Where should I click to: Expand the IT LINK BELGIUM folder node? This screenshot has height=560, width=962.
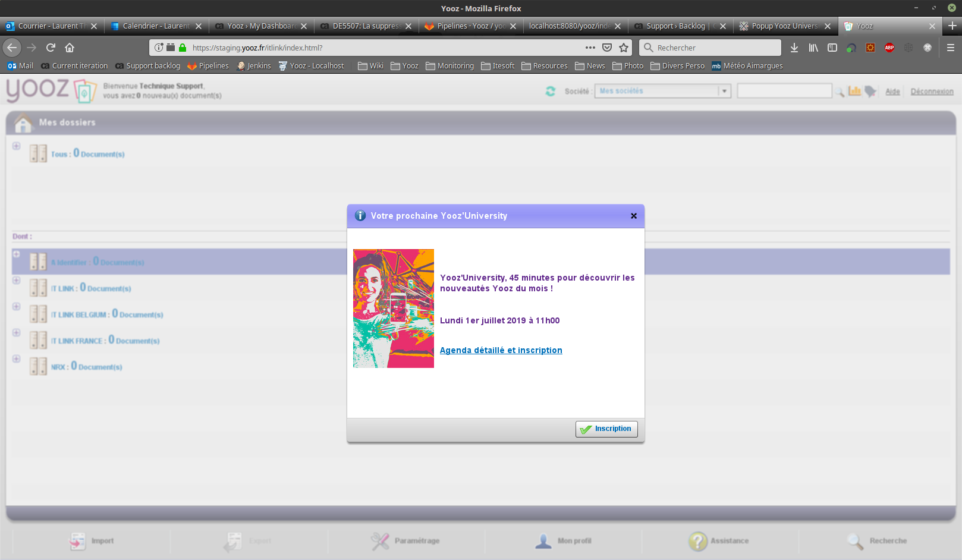point(17,306)
